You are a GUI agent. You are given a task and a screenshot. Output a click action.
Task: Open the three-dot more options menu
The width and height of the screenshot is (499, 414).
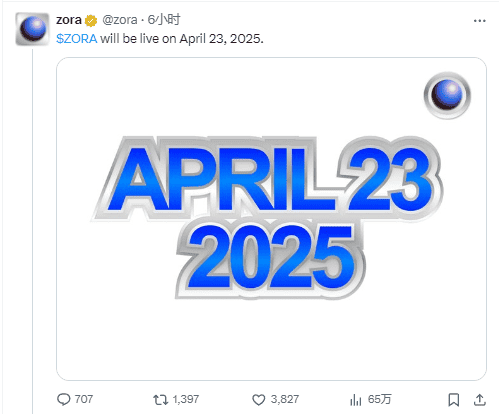tap(479, 21)
